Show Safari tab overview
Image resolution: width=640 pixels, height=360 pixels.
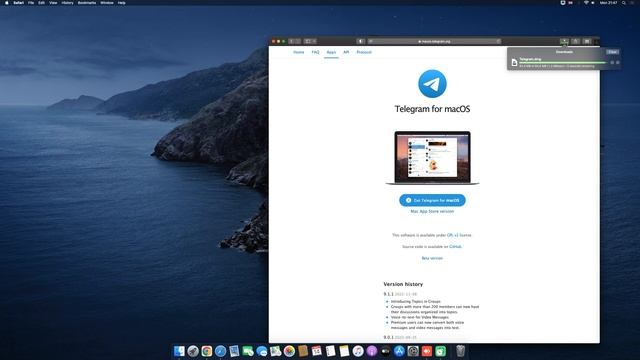coord(587,41)
